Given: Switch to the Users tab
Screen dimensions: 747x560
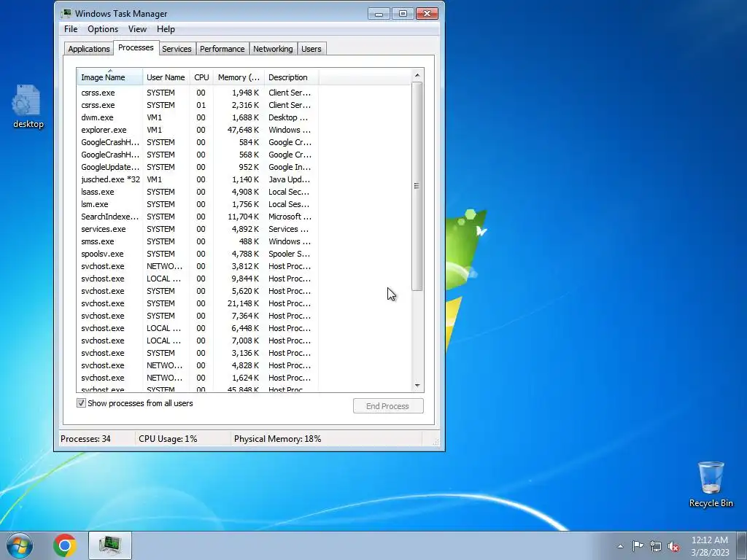Looking at the screenshot, I should (x=311, y=49).
